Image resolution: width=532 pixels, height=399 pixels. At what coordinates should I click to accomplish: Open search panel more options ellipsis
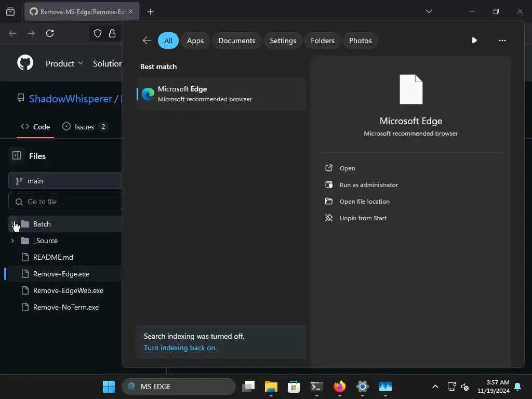[502, 41]
